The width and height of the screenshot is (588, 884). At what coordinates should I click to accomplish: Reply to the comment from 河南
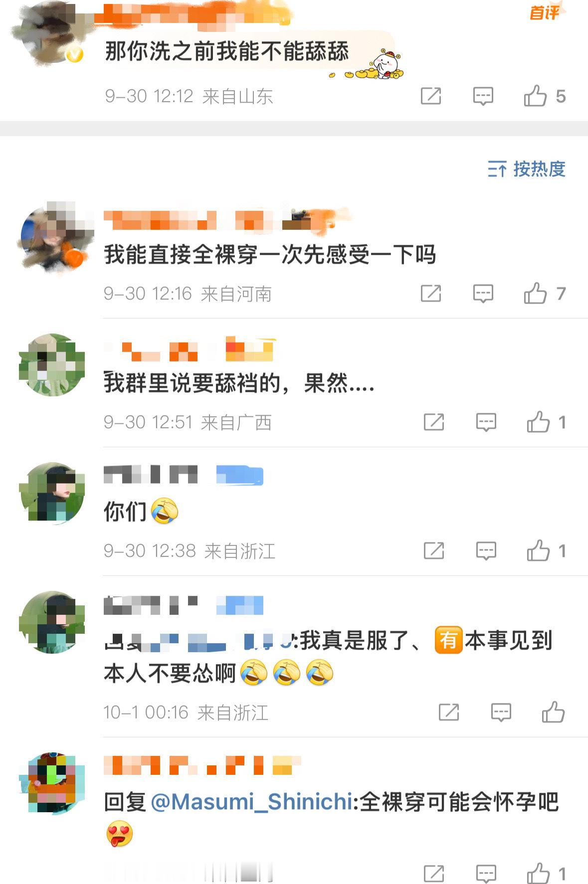pyautogui.click(x=483, y=294)
